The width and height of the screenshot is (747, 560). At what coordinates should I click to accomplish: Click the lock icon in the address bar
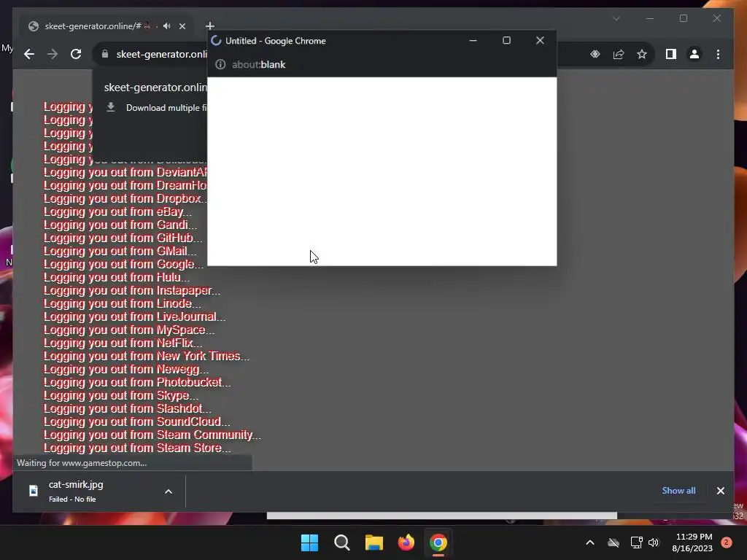pyautogui.click(x=105, y=54)
